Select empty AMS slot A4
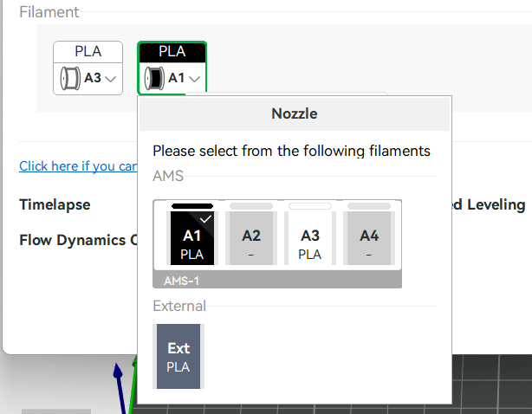This screenshot has width=532, height=414. [369, 243]
